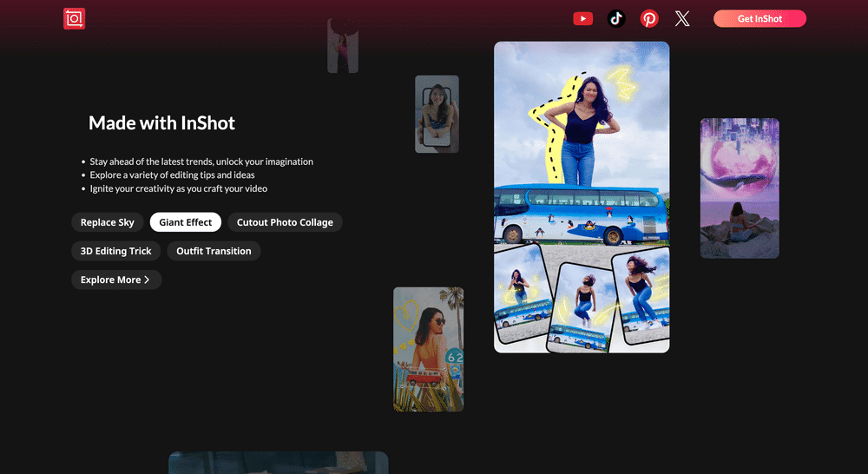
Task: Click the Made with InShot heading
Action: click(161, 123)
